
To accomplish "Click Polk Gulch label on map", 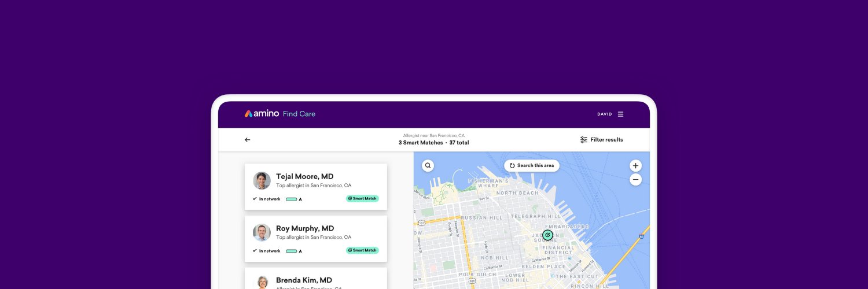I will click(x=477, y=274).
